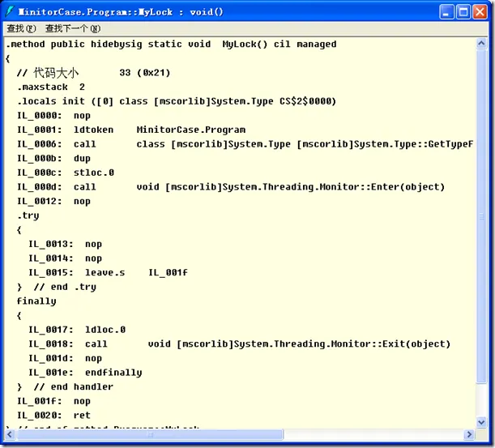Click the ILDASM window title icon
The height and width of the screenshot is (448, 495).
pos(10,11)
